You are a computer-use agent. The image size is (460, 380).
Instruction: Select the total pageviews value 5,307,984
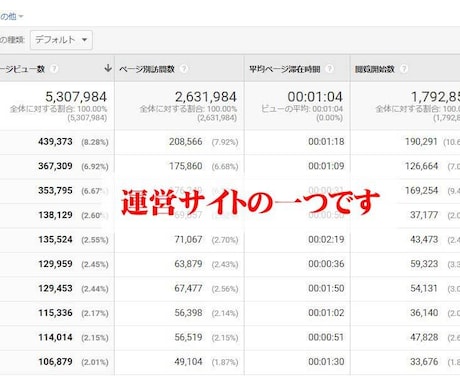pos(76,97)
